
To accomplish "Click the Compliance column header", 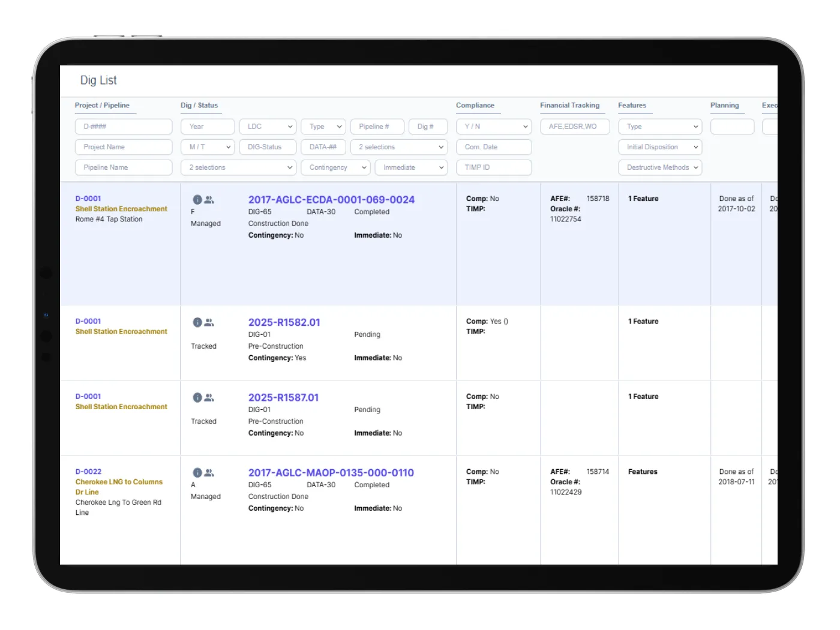I will pos(476,106).
